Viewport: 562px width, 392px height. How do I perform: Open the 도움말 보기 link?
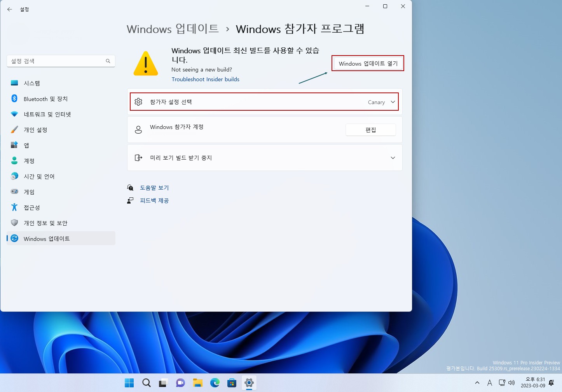point(154,188)
